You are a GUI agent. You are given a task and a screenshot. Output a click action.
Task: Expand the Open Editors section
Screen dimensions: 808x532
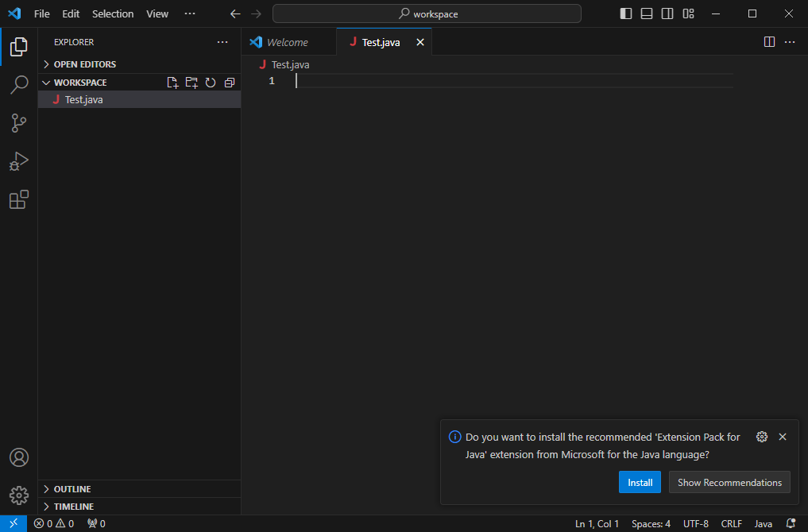(139, 64)
